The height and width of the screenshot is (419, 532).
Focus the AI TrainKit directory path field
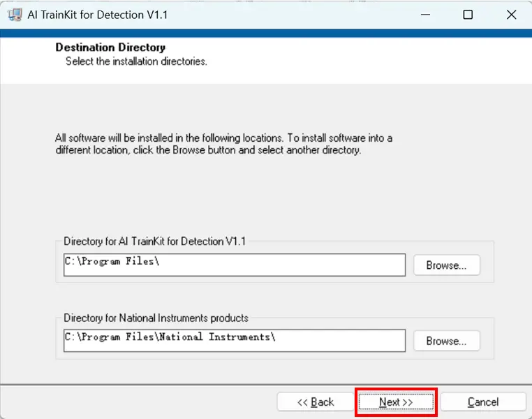234,265
